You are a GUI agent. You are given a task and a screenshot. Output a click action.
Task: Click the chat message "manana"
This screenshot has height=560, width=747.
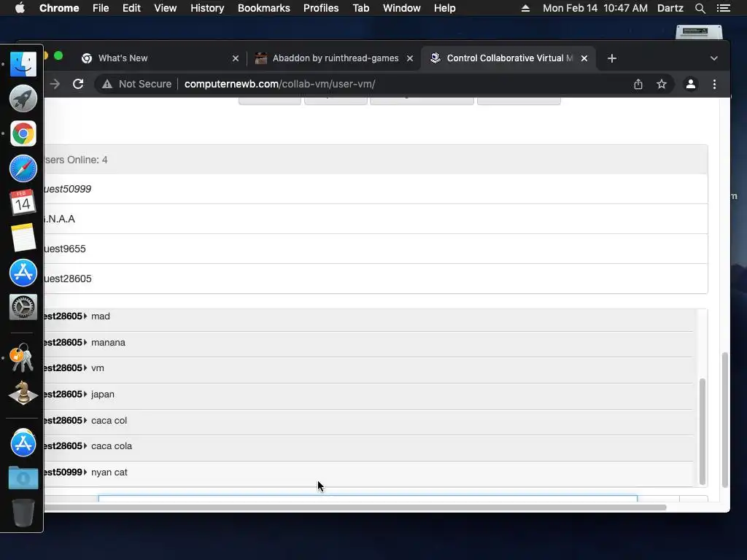[x=108, y=343]
